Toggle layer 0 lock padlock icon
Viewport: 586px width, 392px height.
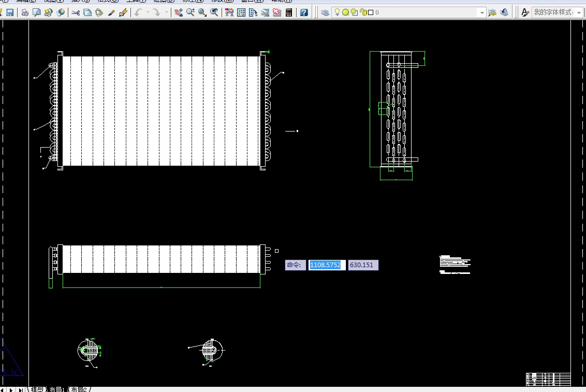click(x=363, y=12)
